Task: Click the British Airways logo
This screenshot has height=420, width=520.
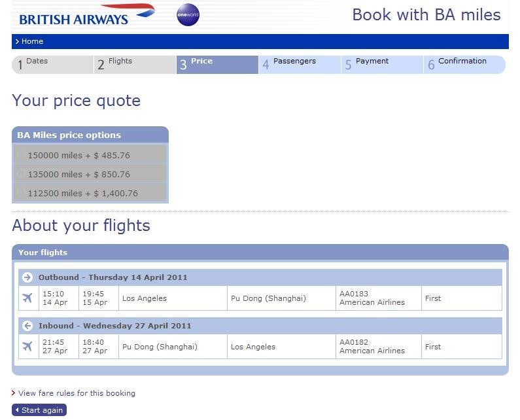Action: coord(87,15)
